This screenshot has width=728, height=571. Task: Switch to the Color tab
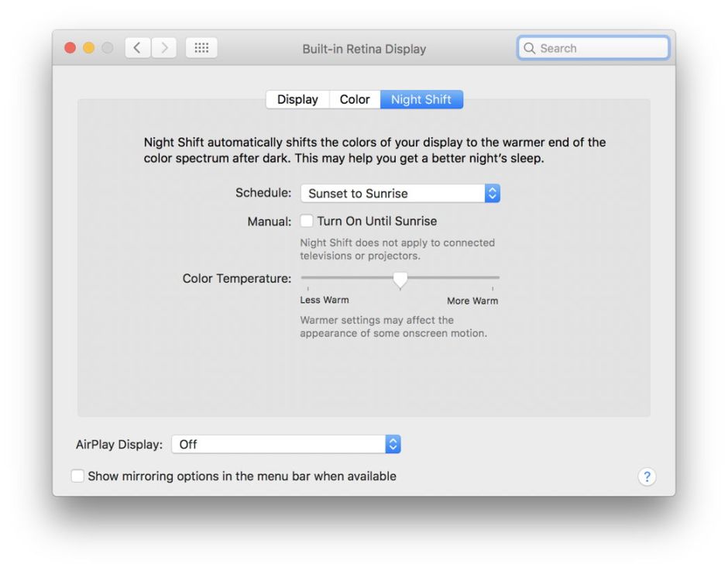coord(355,100)
